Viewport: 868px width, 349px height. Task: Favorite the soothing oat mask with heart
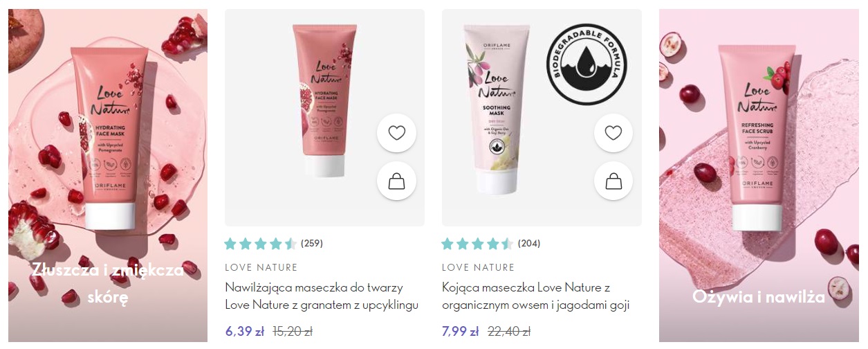613,133
